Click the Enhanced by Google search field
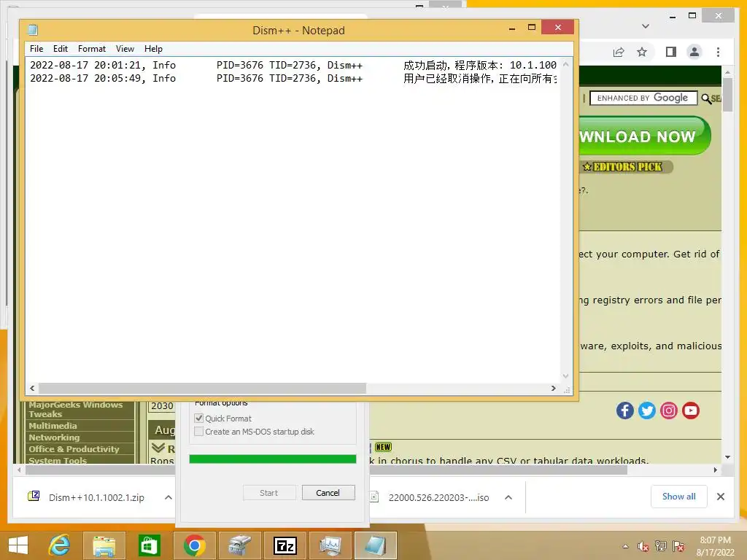747x560 pixels. pos(643,98)
